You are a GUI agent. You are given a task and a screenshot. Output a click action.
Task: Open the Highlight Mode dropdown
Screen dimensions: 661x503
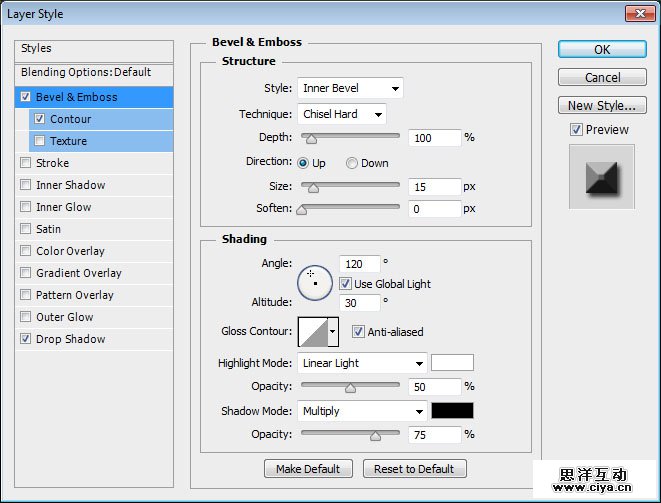(362, 363)
